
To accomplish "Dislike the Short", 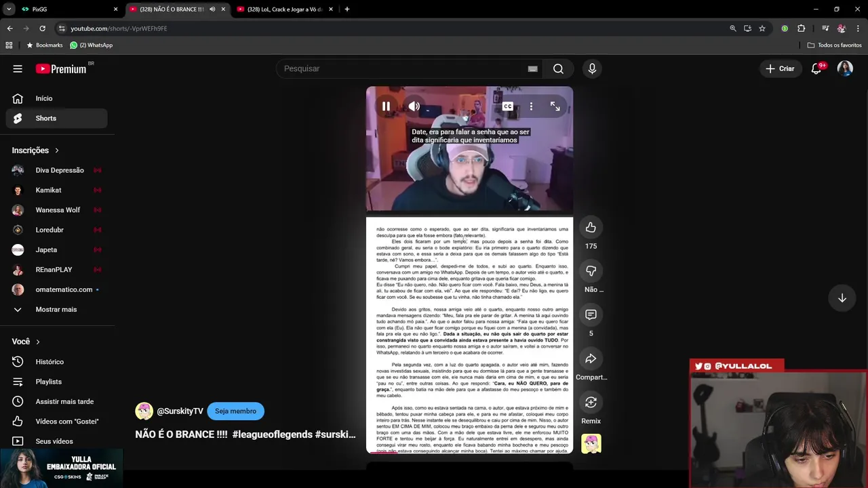I will coord(591,271).
